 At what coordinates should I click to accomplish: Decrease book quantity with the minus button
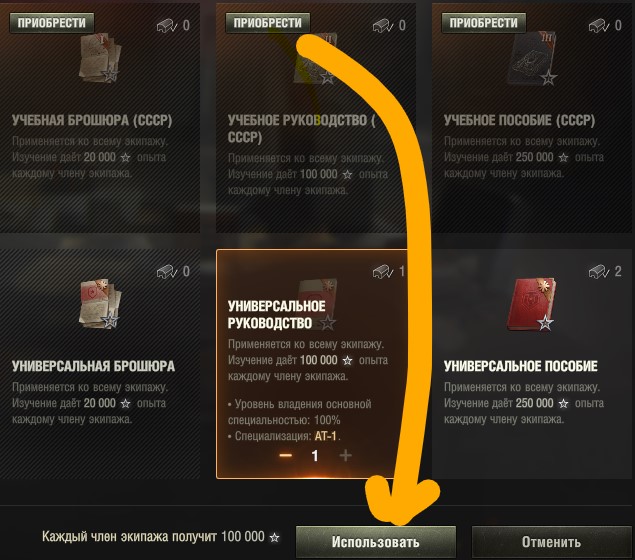(x=286, y=456)
